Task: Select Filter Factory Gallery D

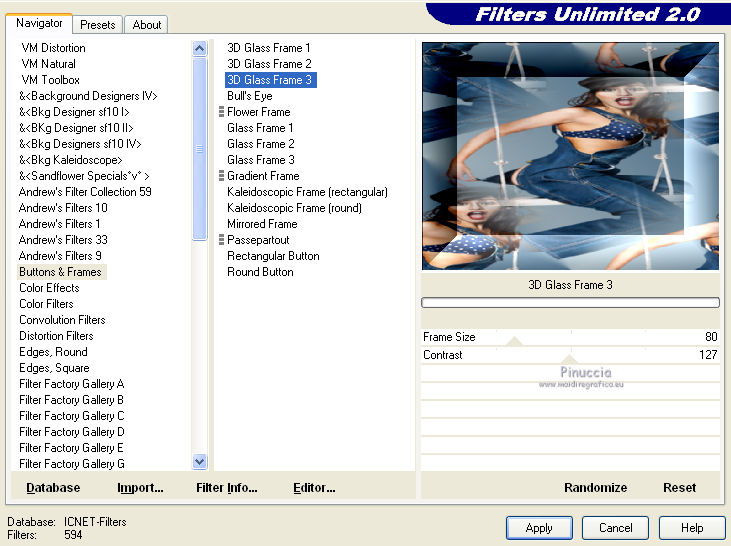Action: [71, 432]
